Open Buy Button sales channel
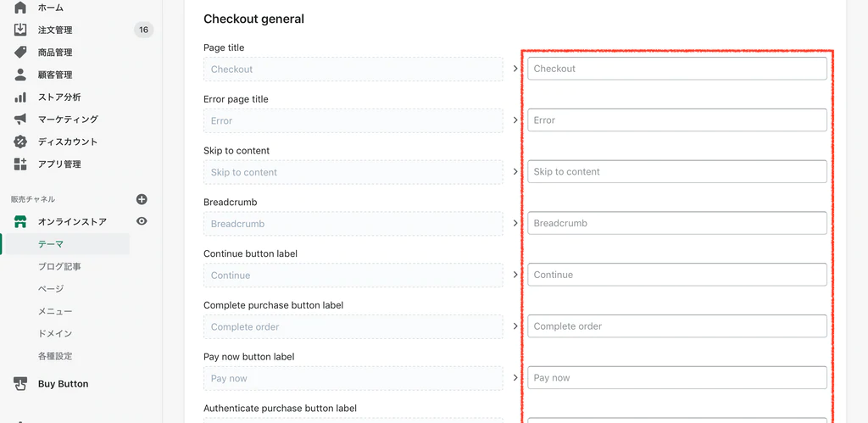The width and height of the screenshot is (868, 423). click(63, 384)
